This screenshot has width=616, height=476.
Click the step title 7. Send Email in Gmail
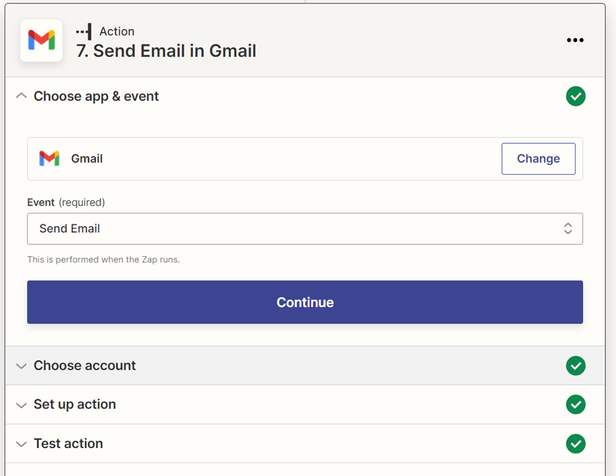pyautogui.click(x=166, y=51)
